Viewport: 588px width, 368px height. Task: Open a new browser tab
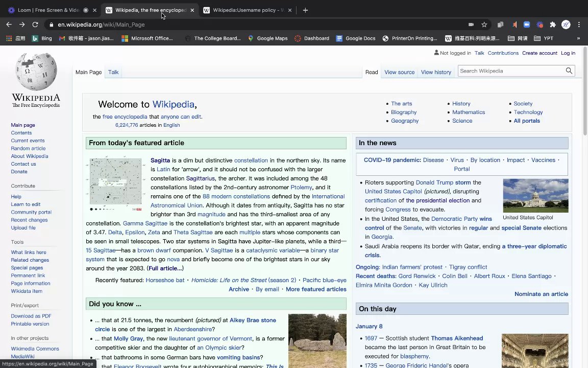[x=305, y=10]
